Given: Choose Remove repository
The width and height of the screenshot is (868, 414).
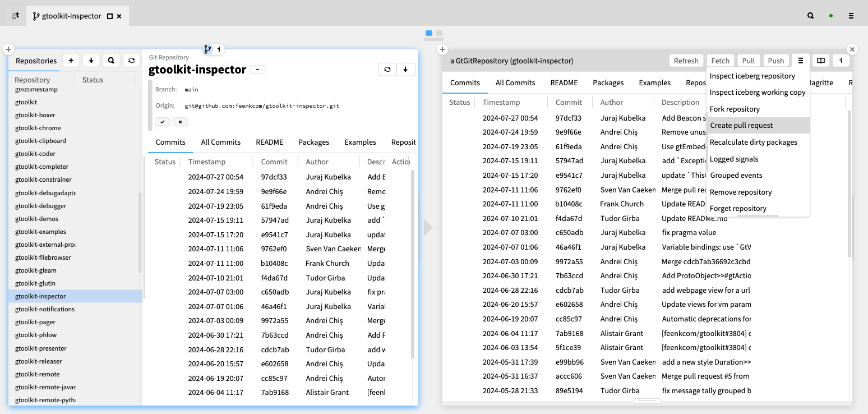Looking at the screenshot, I should click(x=758, y=192).
